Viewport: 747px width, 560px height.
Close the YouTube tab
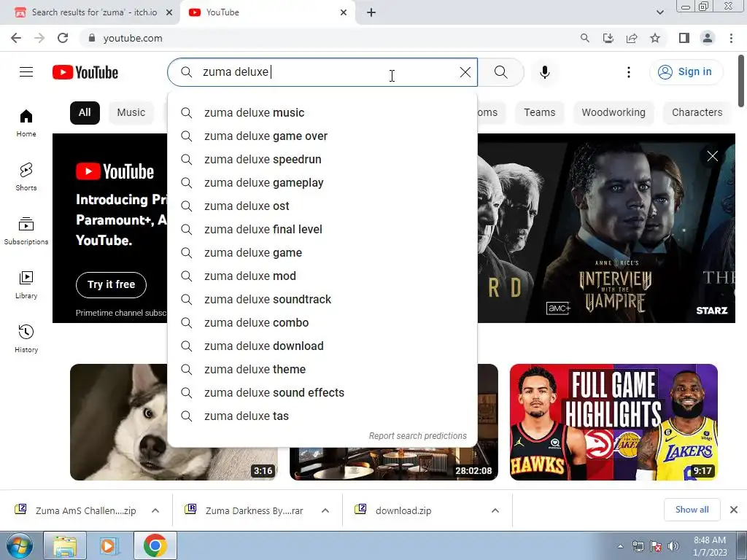point(344,12)
